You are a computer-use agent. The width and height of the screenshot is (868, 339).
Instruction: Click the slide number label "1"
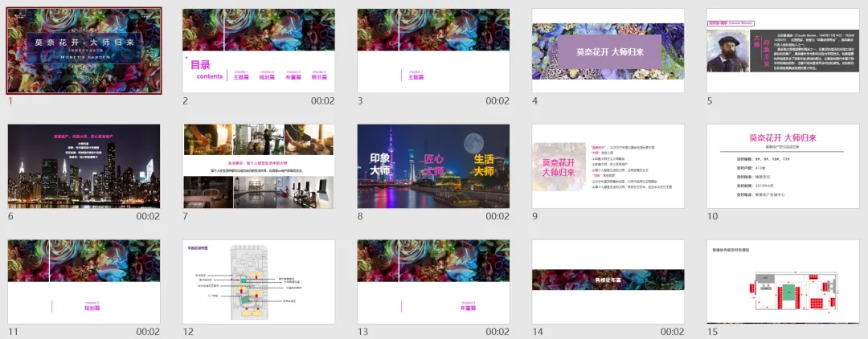(10, 101)
